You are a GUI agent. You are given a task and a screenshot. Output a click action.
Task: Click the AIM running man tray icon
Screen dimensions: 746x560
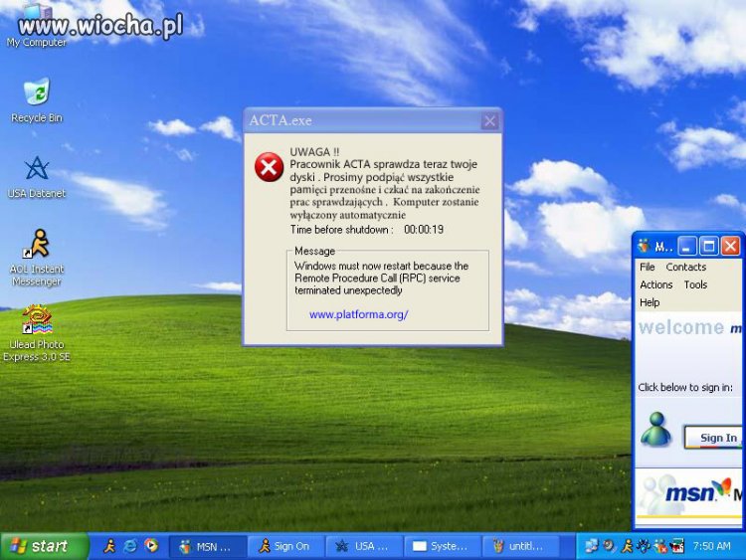(x=627, y=546)
